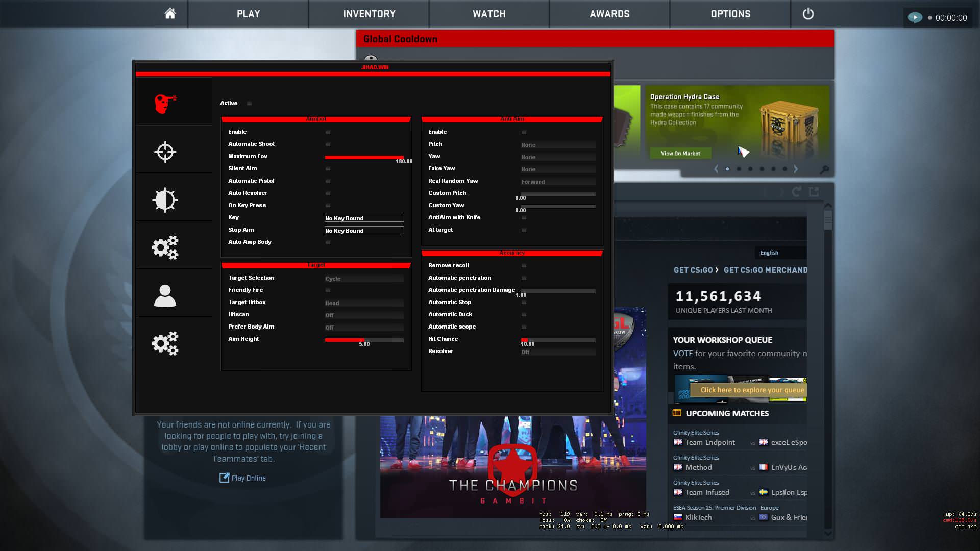Open the lower gears settings tab

tap(165, 343)
